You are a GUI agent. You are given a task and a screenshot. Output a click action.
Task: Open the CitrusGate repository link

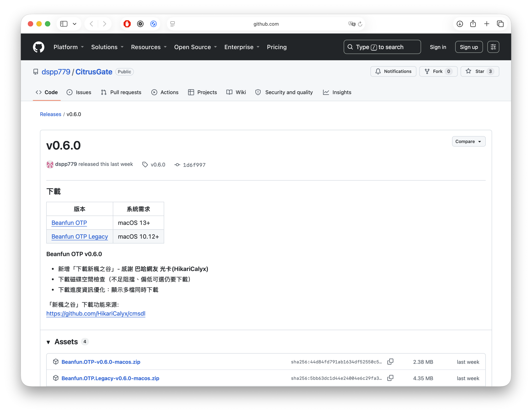point(94,72)
